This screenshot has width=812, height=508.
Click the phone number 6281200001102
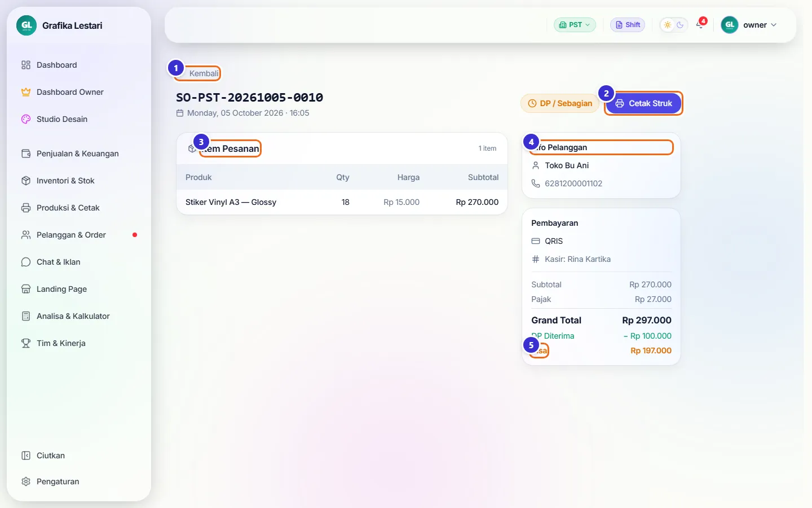click(x=573, y=183)
